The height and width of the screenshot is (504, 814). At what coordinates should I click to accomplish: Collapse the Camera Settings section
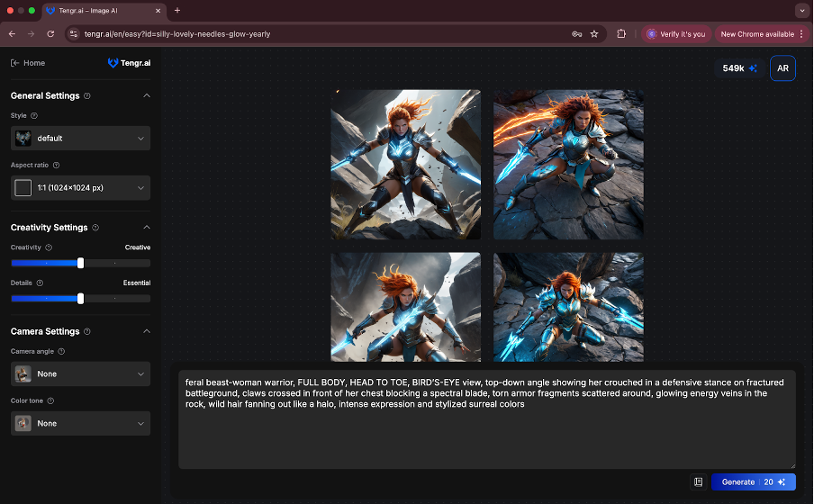(x=147, y=331)
